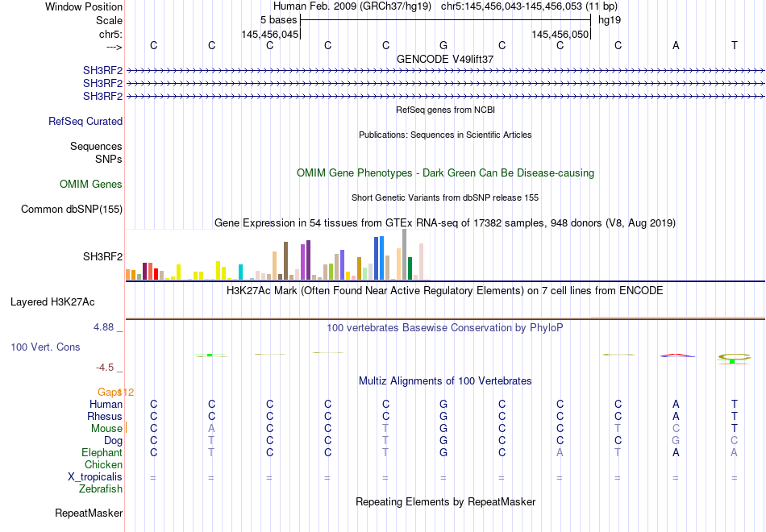Open the 'GENCODE V49lift37' track title
This screenshot has width=766, height=532.
click(445, 59)
